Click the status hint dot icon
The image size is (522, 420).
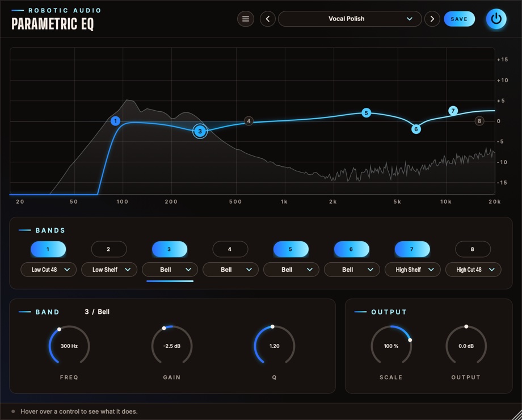(x=13, y=411)
